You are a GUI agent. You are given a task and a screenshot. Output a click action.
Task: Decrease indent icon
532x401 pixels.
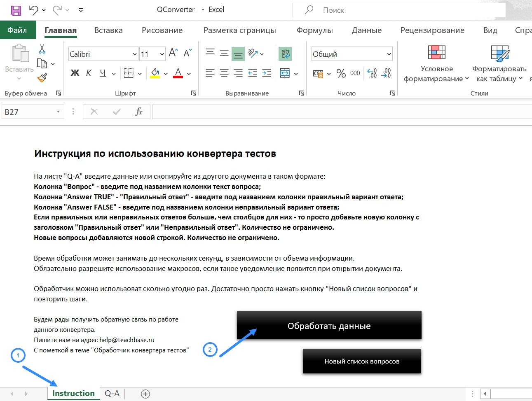253,73
